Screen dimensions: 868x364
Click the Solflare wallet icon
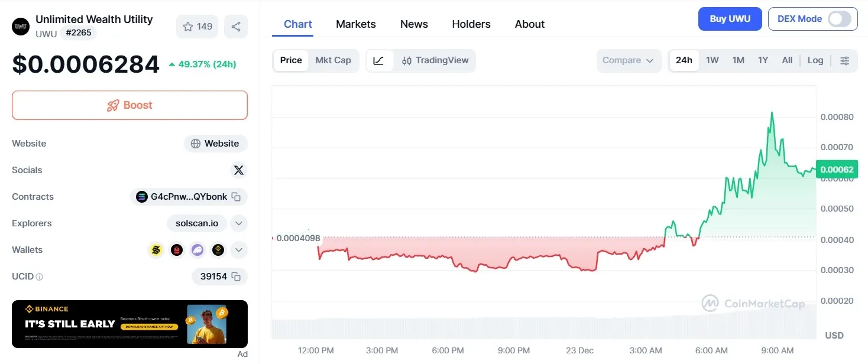[x=156, y=249]
